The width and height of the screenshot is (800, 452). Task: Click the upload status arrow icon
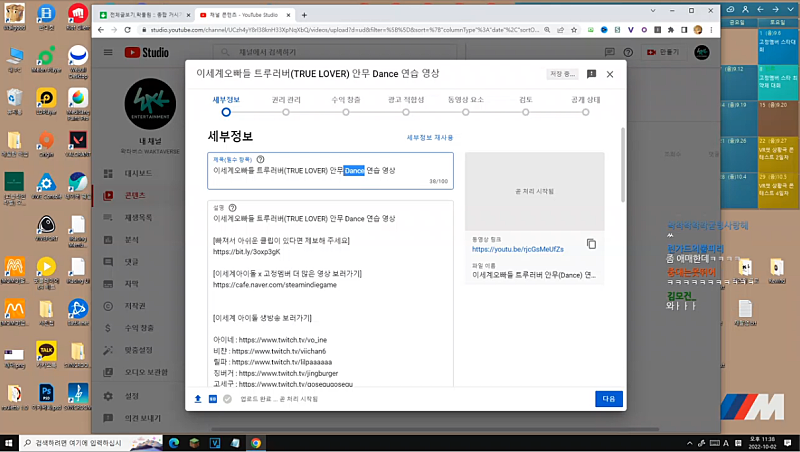pos(197,399)
